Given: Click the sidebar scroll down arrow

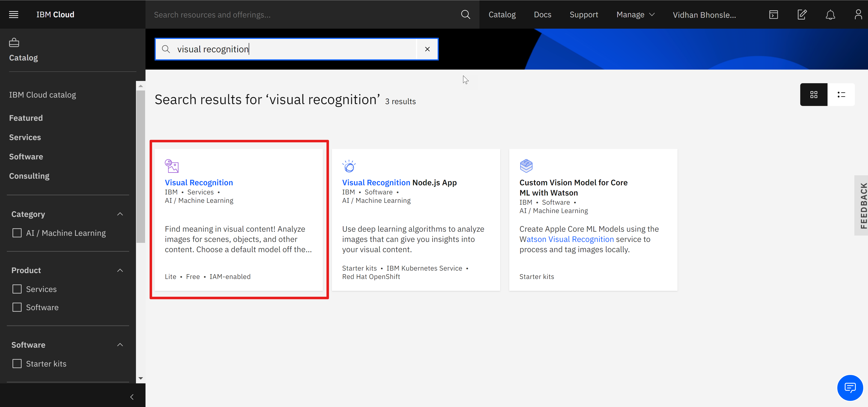Looking at the screenshot, I should [141, 378].
